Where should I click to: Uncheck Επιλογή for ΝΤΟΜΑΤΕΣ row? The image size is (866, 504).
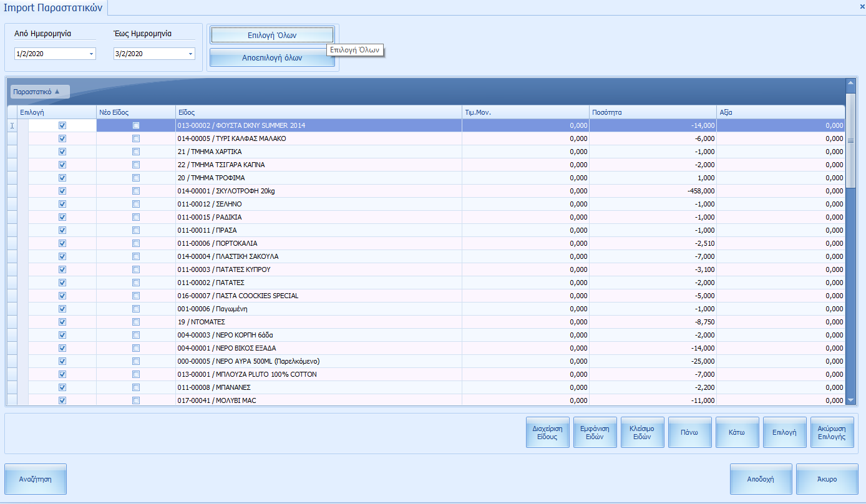(x=62, y=322)
